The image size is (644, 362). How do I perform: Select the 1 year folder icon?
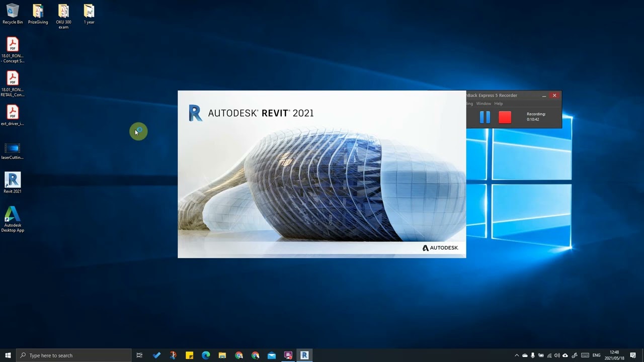pos(89,14)
